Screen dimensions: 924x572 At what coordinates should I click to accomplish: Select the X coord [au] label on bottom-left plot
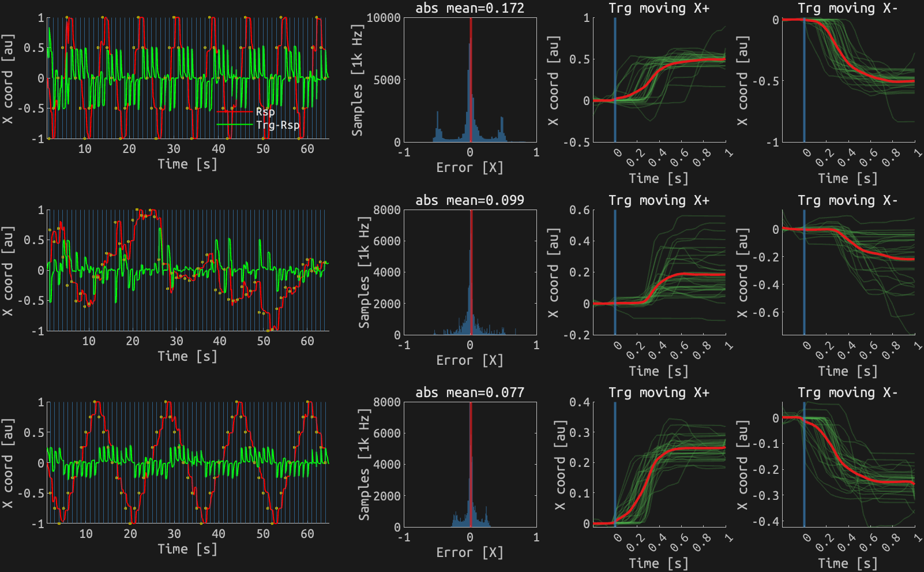[x=8, y=462]
